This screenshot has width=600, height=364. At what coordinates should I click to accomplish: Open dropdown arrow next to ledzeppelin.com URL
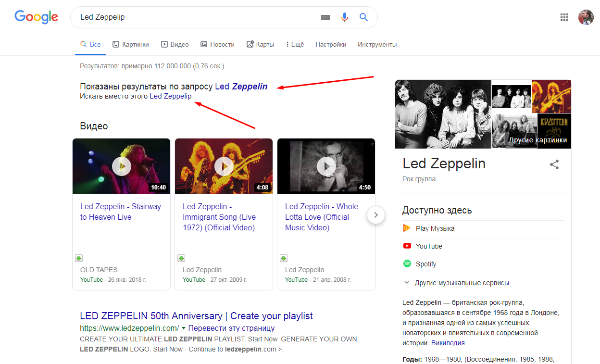tap(184, 328)
